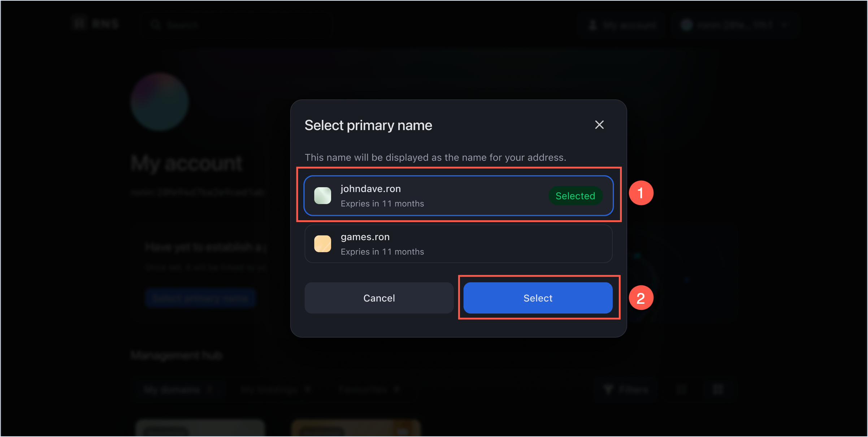This screenshot has width=868, height=437.
Task: Switch to list view layout icon
Action: point(681,390)
